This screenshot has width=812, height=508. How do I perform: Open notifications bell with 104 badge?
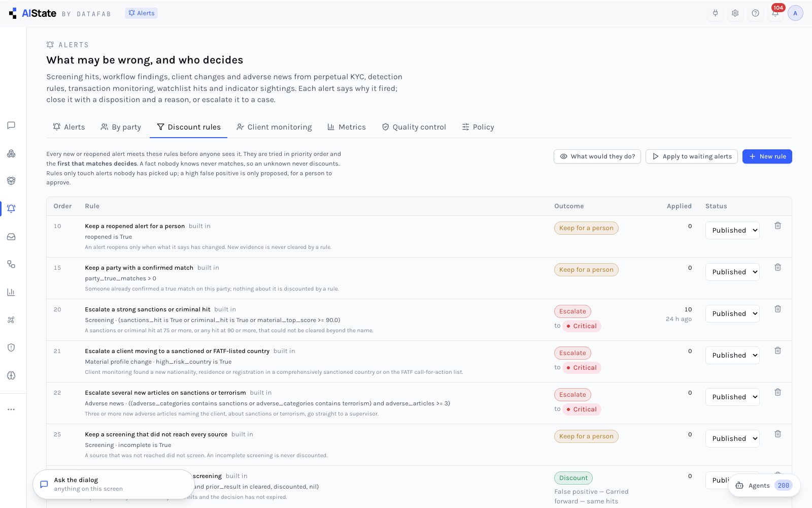(775, 13)
